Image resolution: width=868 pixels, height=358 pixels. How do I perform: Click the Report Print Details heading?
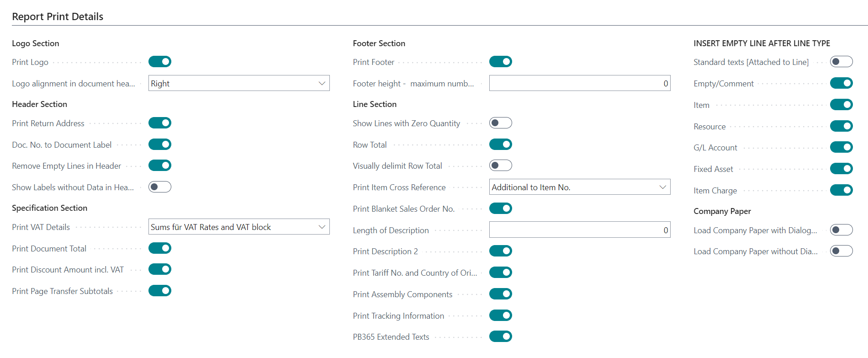(x=58, y=16)
